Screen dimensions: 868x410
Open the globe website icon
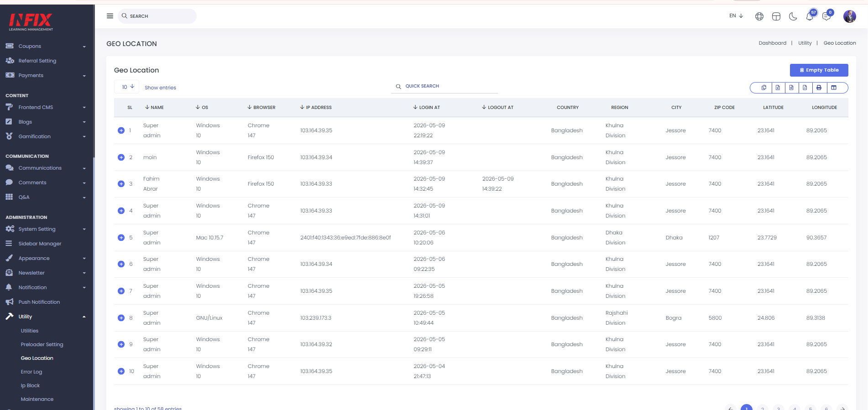point(759,16)
